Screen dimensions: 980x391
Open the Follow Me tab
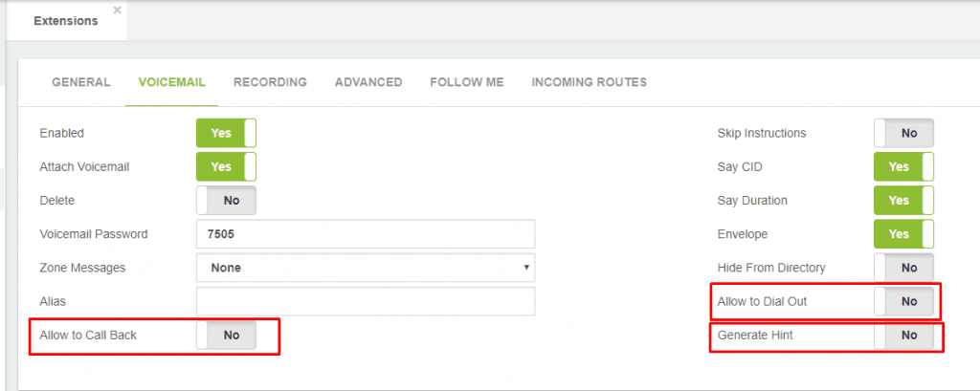click(x=467, y=82)
